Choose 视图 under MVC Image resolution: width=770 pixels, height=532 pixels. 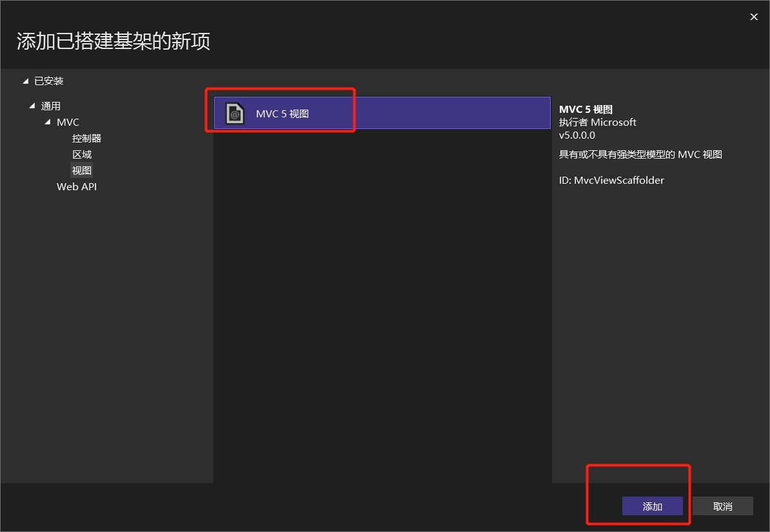pyautogui.click(x=81, y=170)
